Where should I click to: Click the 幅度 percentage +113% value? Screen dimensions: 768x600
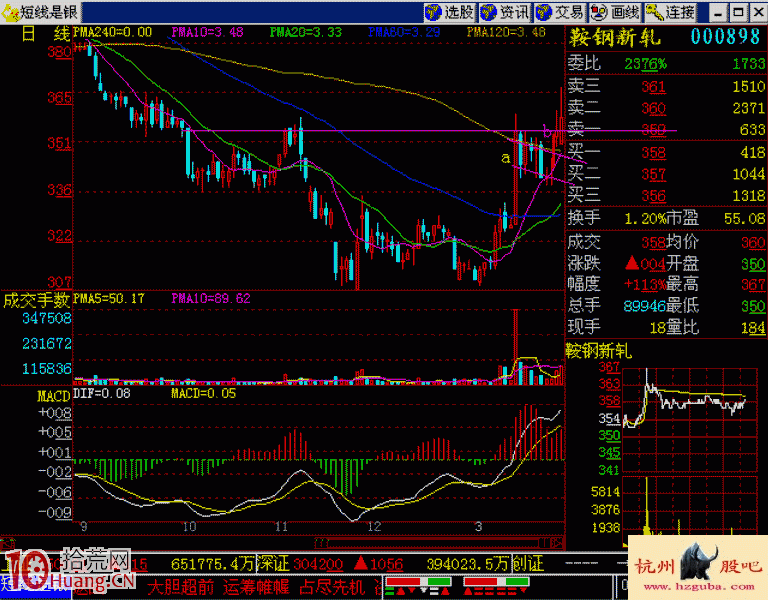645,285
